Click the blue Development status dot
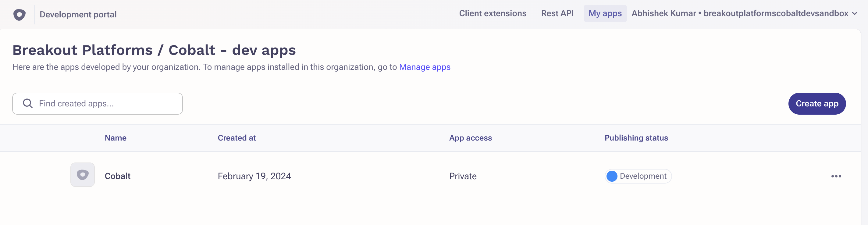 pos(612,176)
